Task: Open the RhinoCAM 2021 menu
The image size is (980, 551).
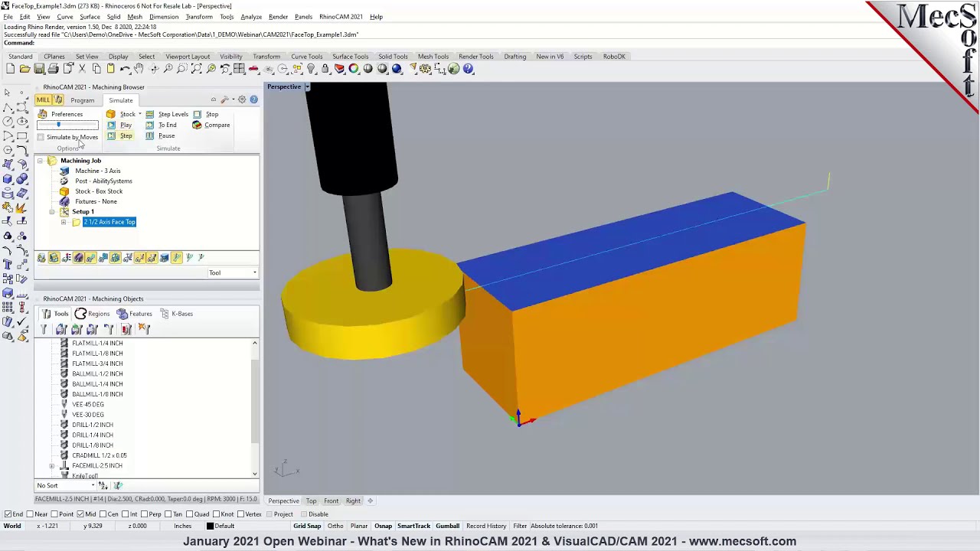Action: click(x=341, y=17)
